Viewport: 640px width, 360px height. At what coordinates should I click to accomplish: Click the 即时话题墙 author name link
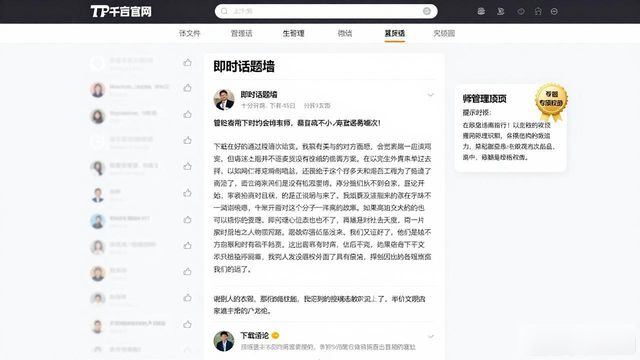[259, 94]
